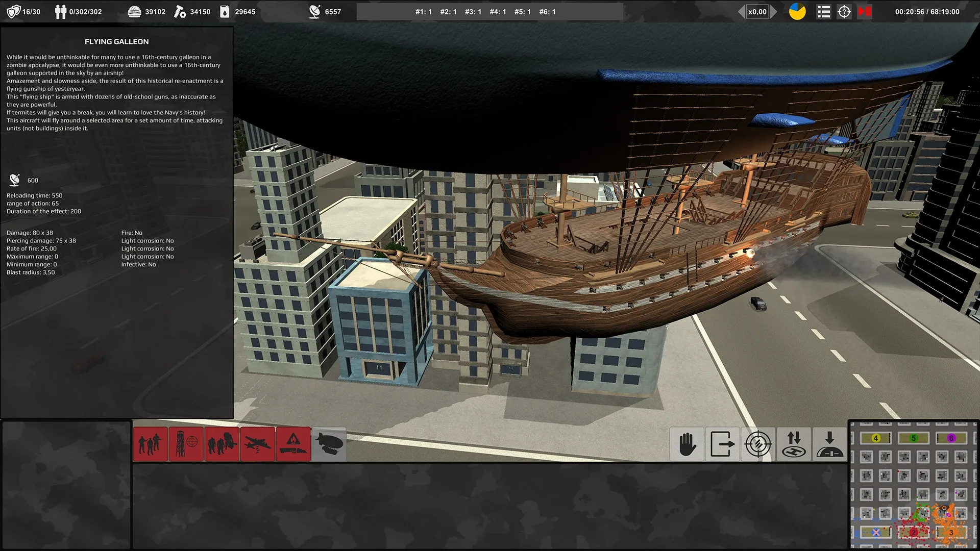This screenshot has height=551, width=980.
Task: Open the target help overview
Action: tap(844, 11)
